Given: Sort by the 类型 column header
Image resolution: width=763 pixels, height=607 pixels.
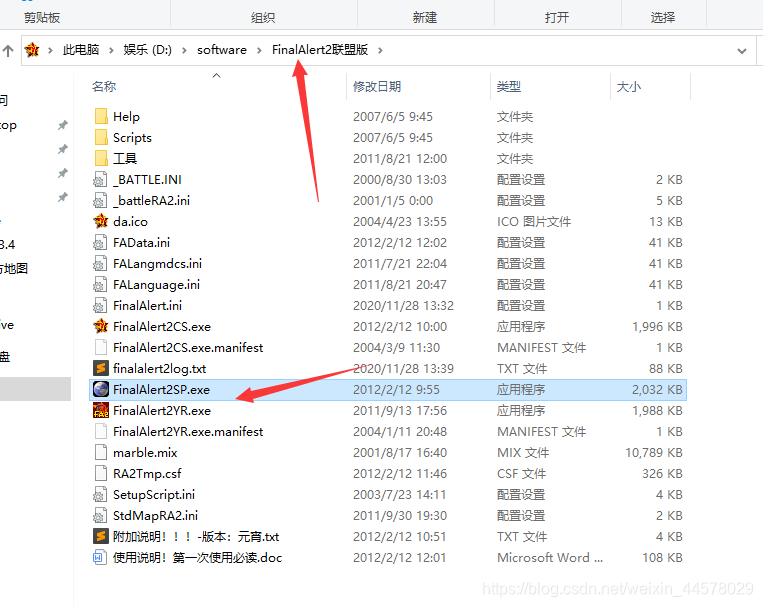Looking at the screenshot, I should click(x=509, y=87).
